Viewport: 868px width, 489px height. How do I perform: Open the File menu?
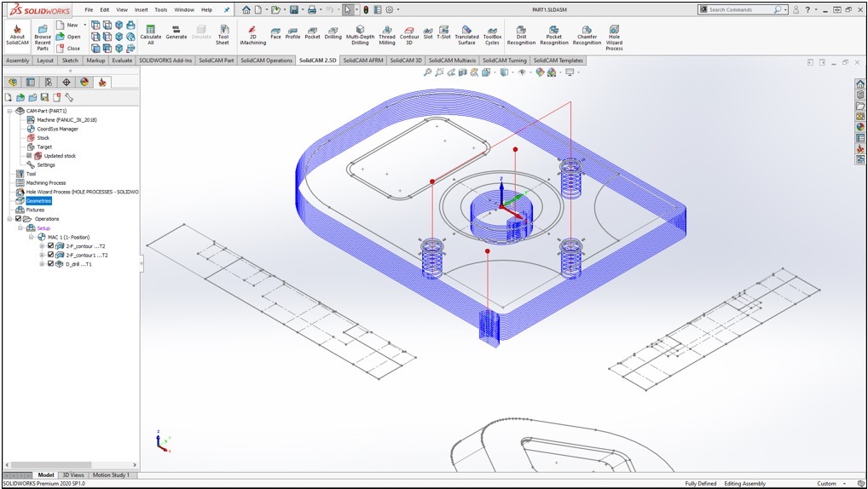(x=89, y=9)
